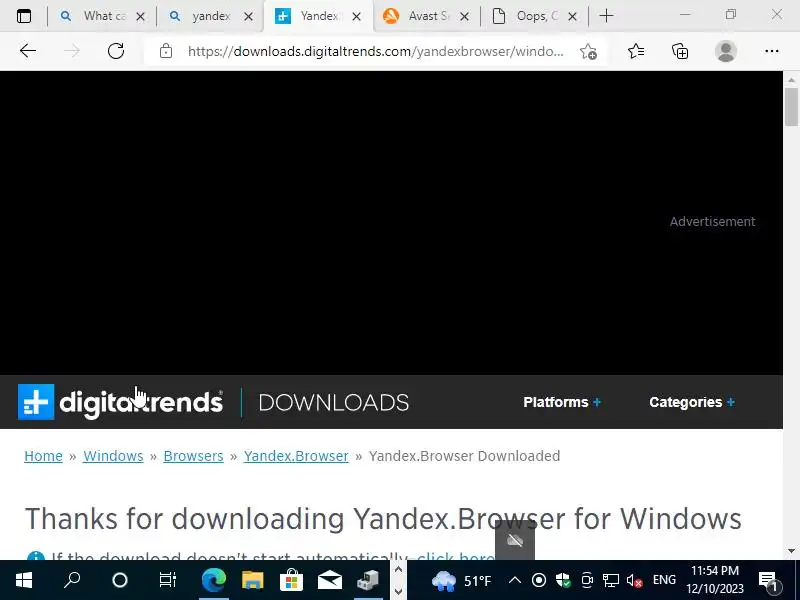Open the weather widget showing 51°F
Image resolution: width=800 pixels, height=600 pixels.
[x=461, y=581]
